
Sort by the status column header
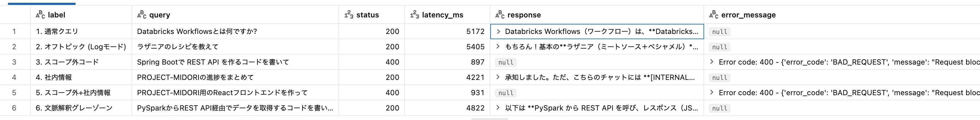pyautogui.click(x=372, y=15)
